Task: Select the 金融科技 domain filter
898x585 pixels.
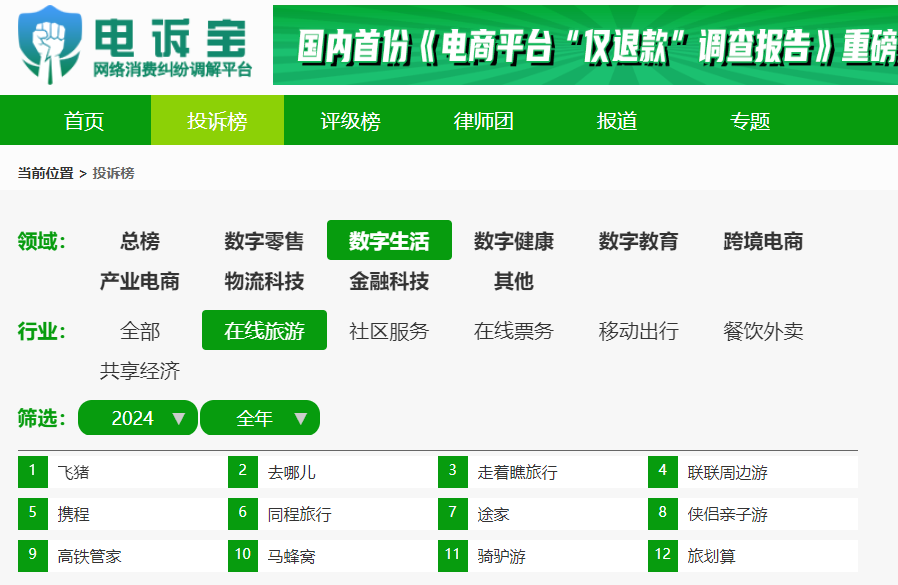Action: pyautogui.click(x=389, y=281)
